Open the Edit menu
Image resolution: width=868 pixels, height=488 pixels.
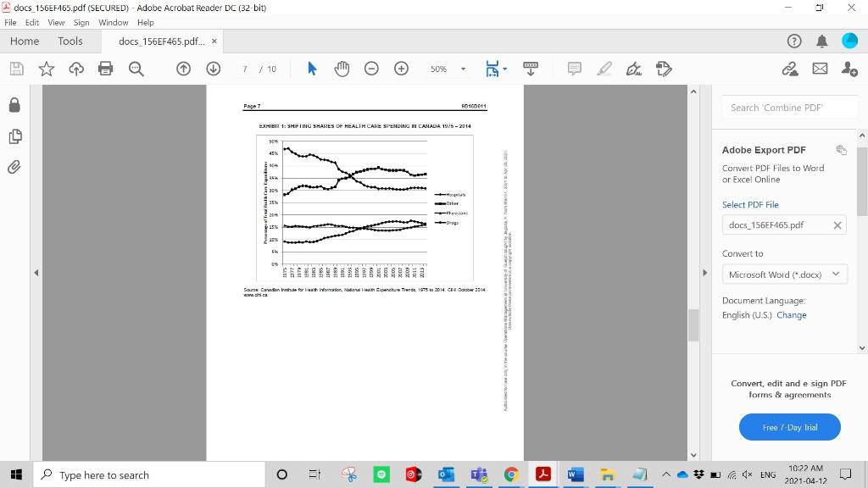point(32,23)
